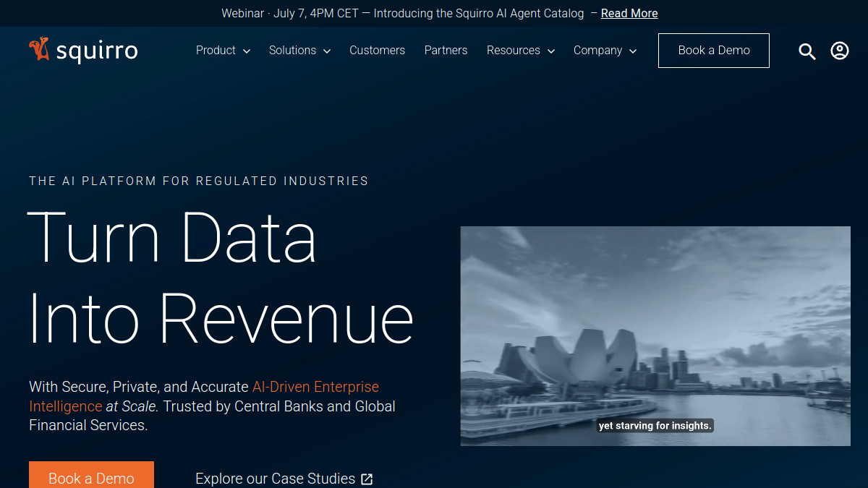Click the 'Turn Data Into Revenue' headline
868x488 pixels.
click(221, 278)
